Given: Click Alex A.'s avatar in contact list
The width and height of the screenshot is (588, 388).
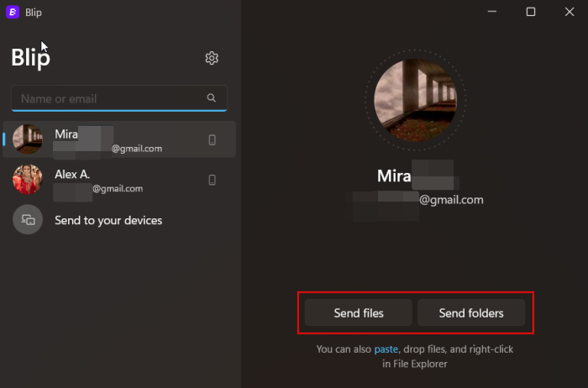Looking at the screenshot, I should 28,179.
